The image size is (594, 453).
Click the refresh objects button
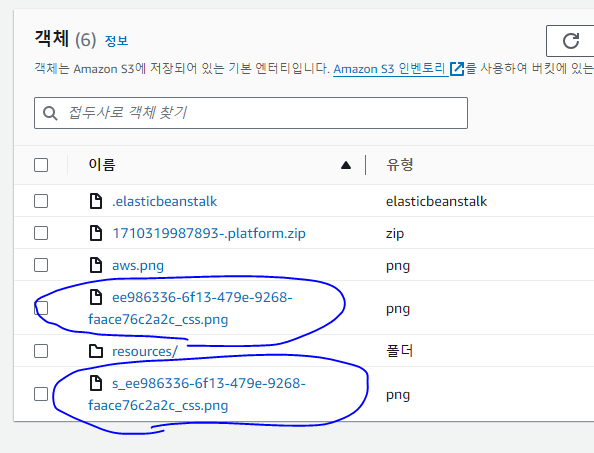(x=570, y=41)
